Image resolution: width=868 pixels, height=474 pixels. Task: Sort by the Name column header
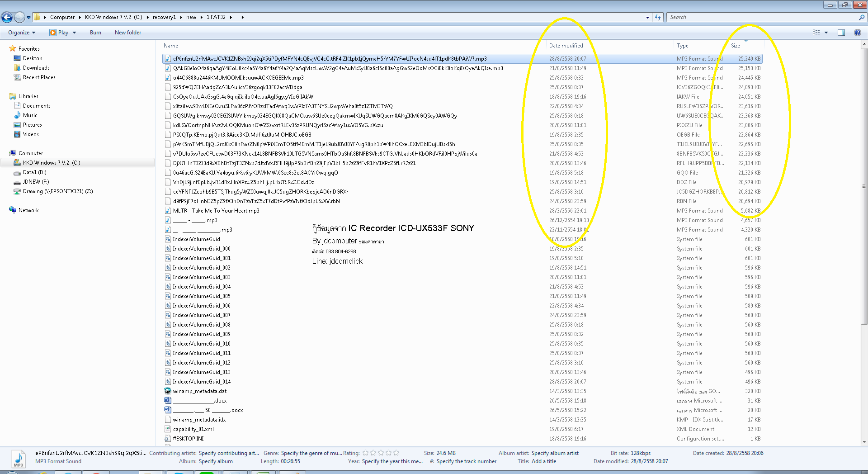click(x=171, y=46)
